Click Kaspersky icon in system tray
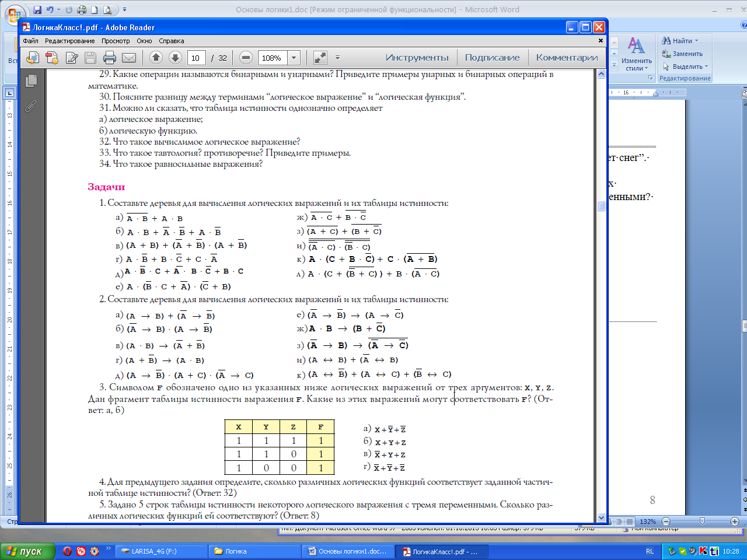This screenshot has height=560, width=747. 703,551
